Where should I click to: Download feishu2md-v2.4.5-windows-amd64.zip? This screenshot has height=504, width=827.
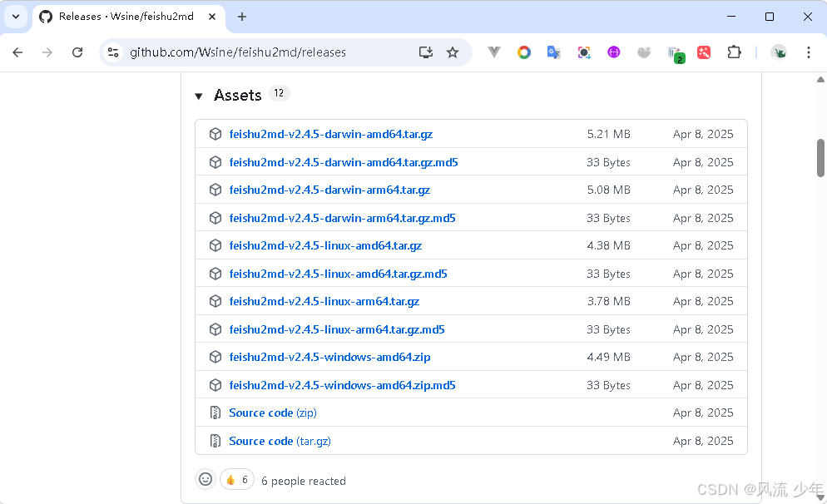(329, 358)
